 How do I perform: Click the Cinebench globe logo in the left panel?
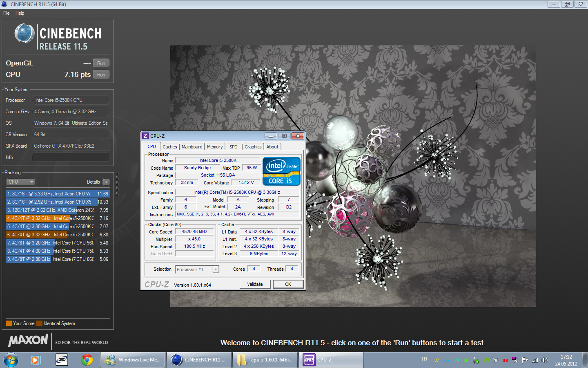24,34
